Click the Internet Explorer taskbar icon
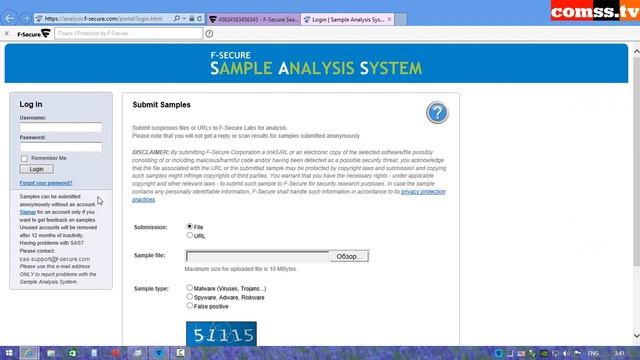Image resolution: width=640 pixels, height=360 pixels. (29, 353)
